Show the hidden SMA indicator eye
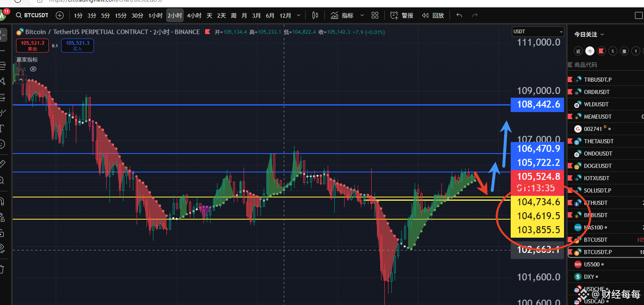This screenshot has width=644, height=305. pos(33,69)
